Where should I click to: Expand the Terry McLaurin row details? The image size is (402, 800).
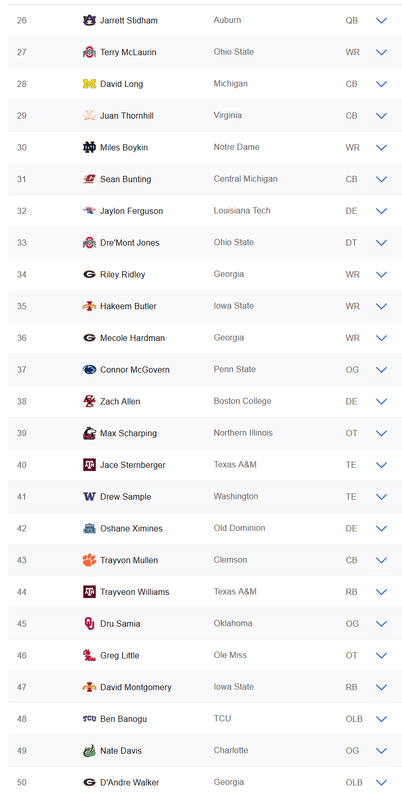pos(381,52)
